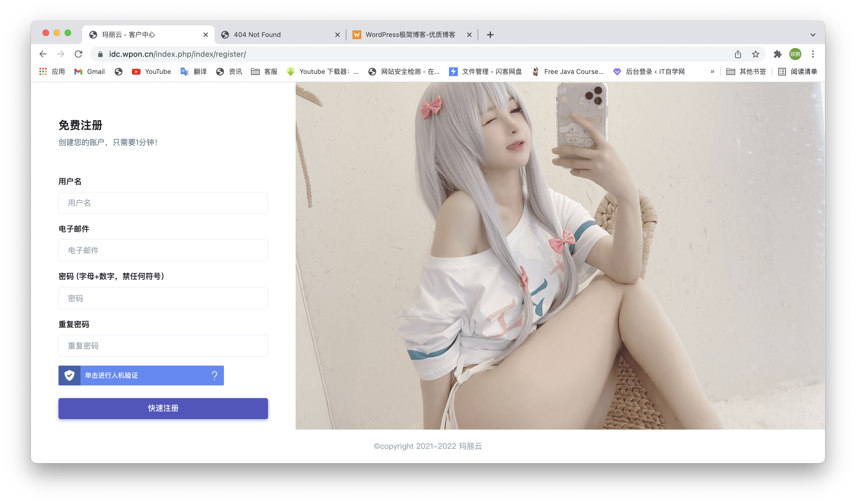Viewport: 856px width, 504px height.
Task: Click the green profile avatar
Action: click(795, 54)
